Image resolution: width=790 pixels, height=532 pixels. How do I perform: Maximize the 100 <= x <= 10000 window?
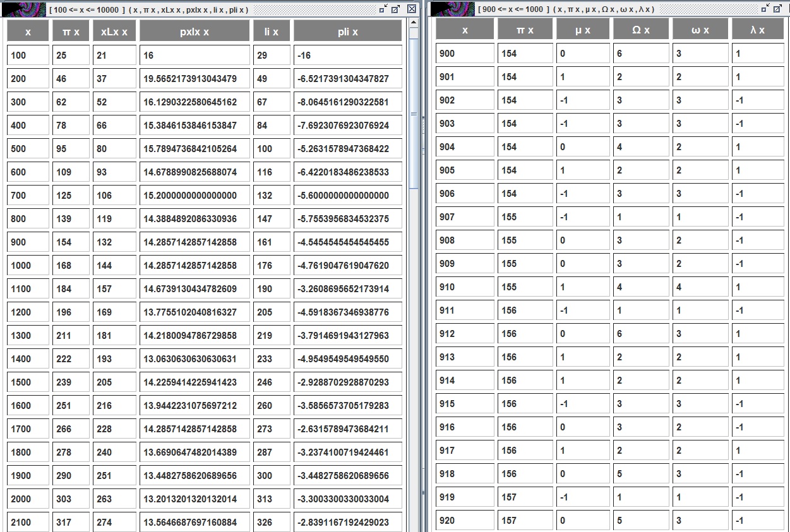[397, 9]
